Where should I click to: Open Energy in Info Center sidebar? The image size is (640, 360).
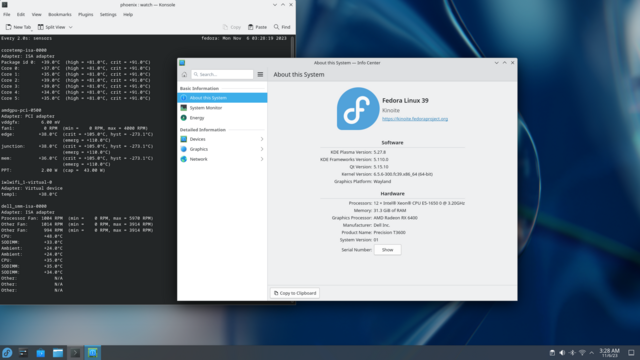[x=222, y=118]
